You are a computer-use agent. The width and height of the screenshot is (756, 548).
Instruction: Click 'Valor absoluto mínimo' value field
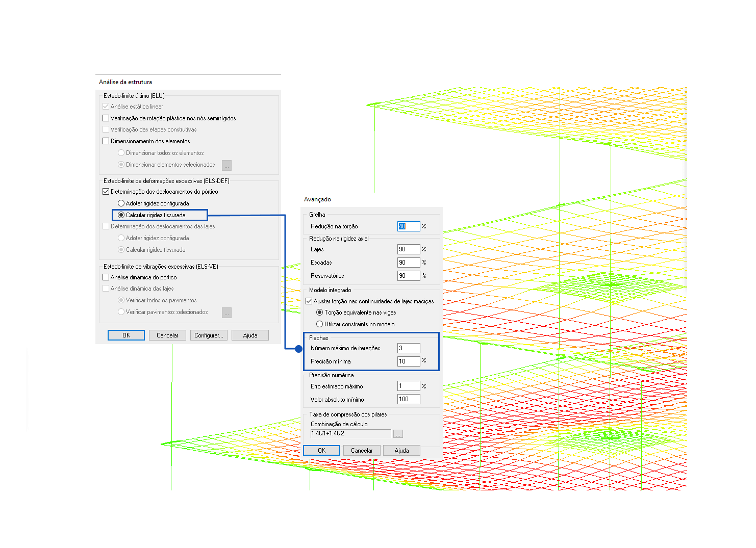(409, 399)
